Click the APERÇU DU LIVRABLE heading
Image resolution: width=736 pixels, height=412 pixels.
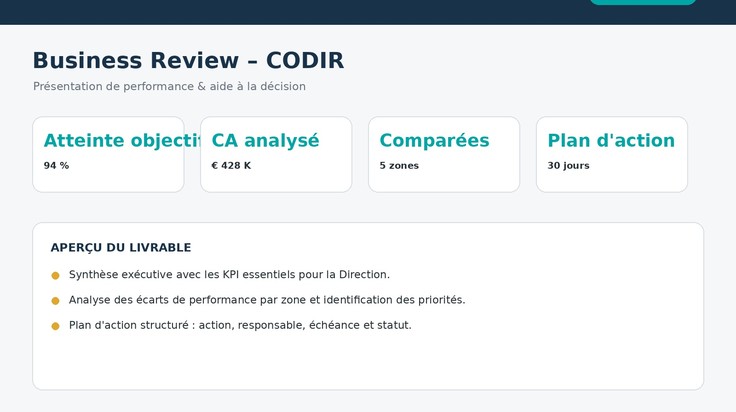[121, 247]
